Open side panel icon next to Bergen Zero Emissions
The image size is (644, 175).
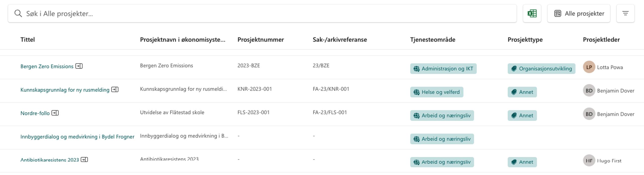[x=79, y=66]
